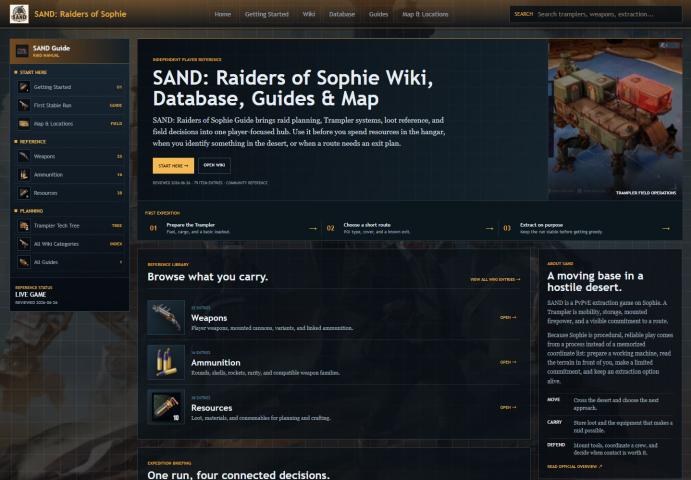Click the arrow next to Prepare the Trampler
Image resolution: width=691 pixels, height=480 pixels.
click(x=313, y=228)
